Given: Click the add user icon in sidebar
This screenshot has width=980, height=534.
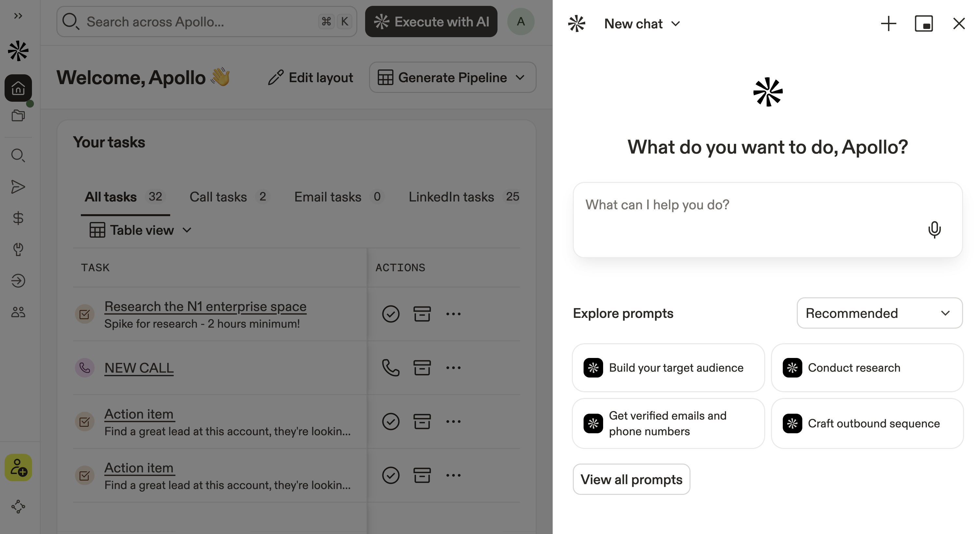Looking at the screenshot, I should [18, 467].
